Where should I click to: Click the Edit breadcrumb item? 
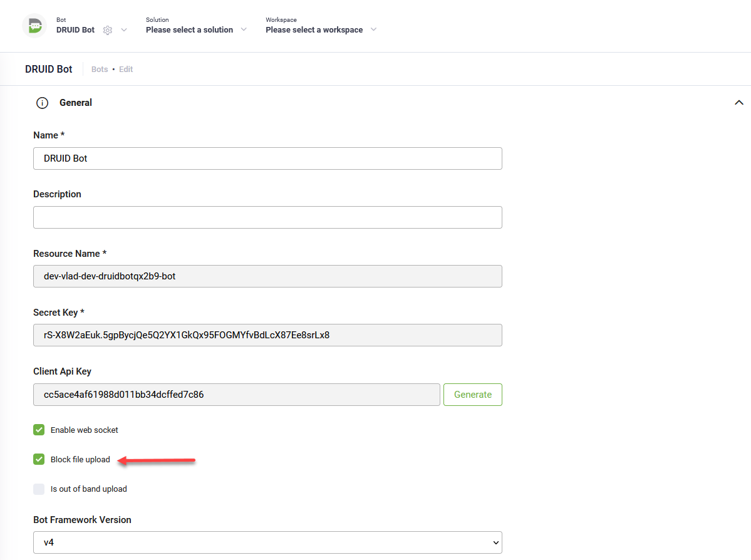tap(126, 70)
